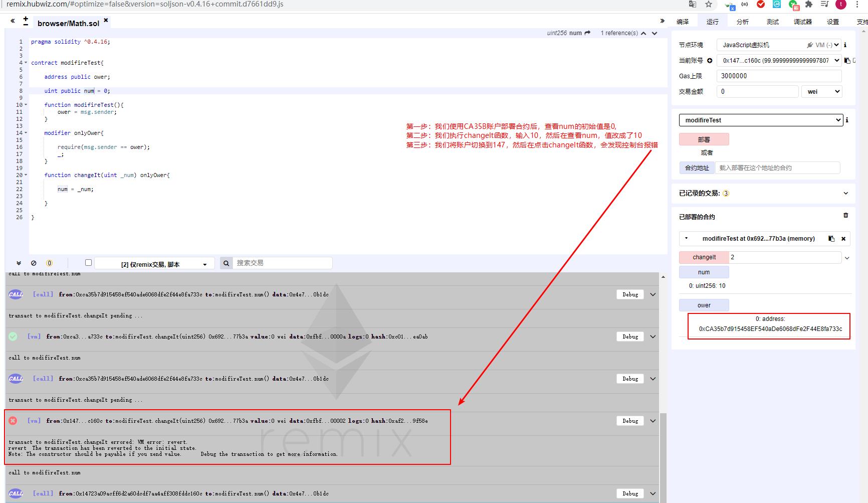Click info icon next to contract selector
868x503 pixels.
[x=847, y=120]
